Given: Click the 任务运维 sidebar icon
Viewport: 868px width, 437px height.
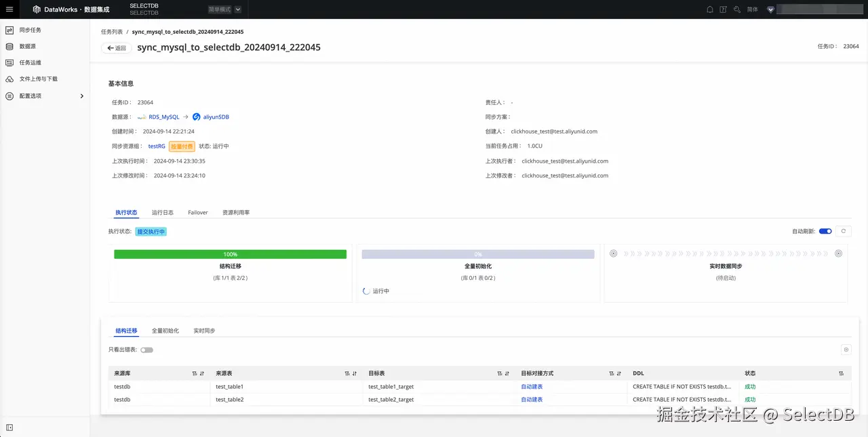Looking at the screenshot, I should 9,62.
